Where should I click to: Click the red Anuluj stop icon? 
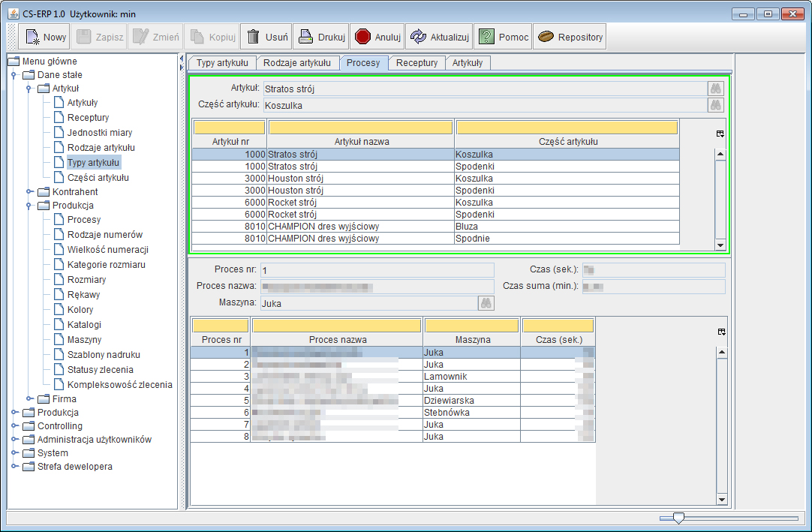(x=362, y=37)
